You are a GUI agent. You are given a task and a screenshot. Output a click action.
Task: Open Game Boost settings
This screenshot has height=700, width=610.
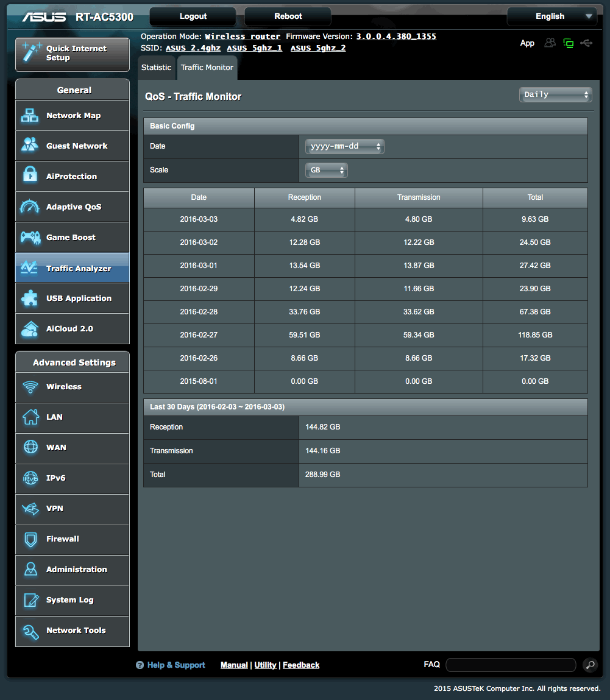(72, 237)
